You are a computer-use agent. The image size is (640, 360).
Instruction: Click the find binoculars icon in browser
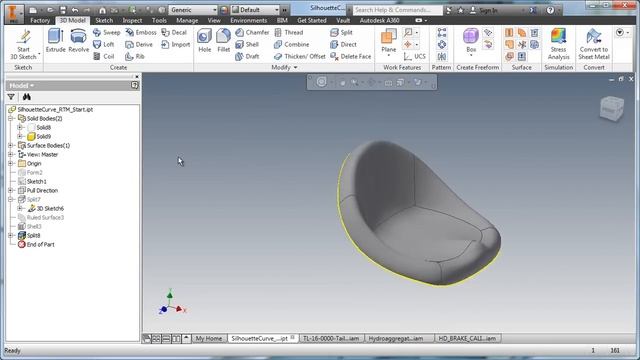tap(27, 97)
